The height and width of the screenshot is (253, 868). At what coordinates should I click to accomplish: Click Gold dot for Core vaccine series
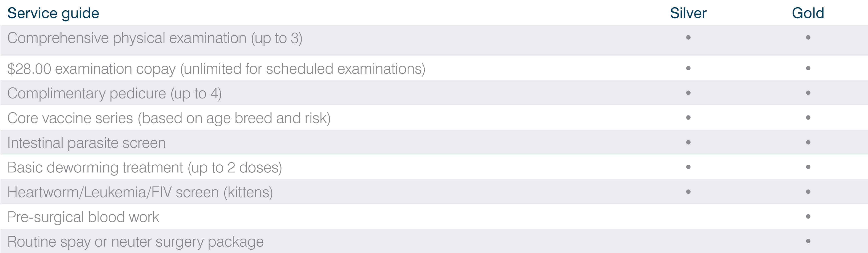pos(808,118)
